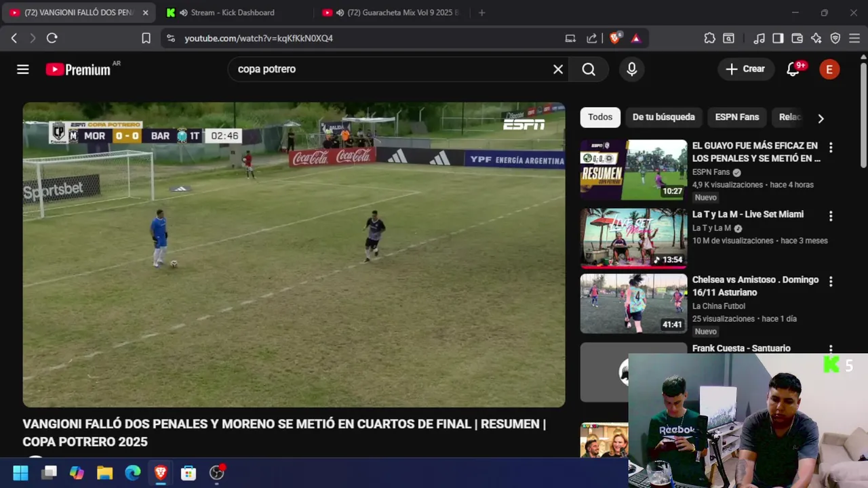Image resolution: width=868 pixels, height=488 pixels.
Task: Open the YouTube hamburger guide menu
Action: (x=23, y=69)
